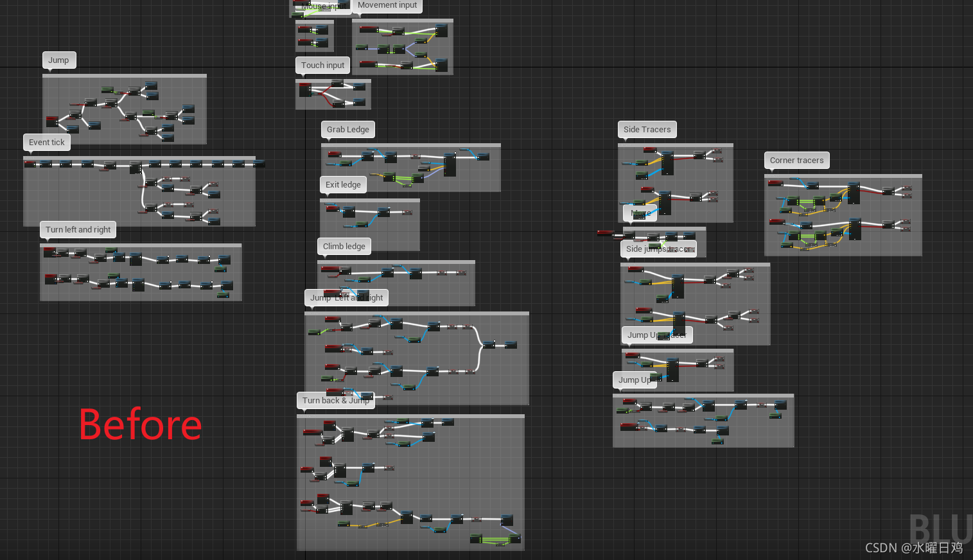This screenshot has height=560, width=973.
Task: Click the "Grab Ledge" comment label
Action: tap(348, 130)
